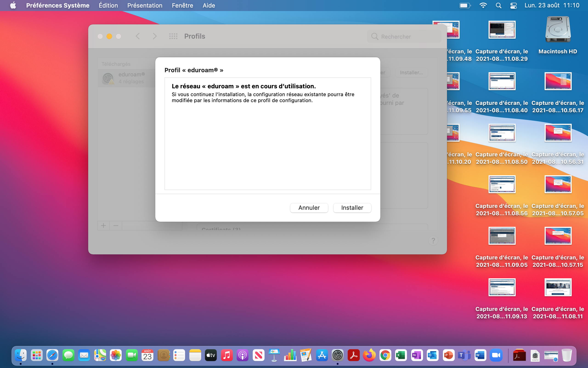Open Contacts from the Dock

point(164,355)
